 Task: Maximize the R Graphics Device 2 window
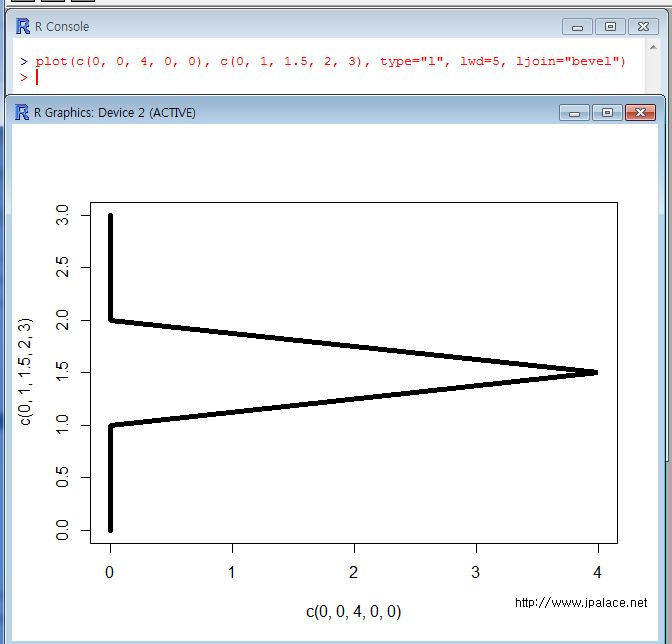tap(607, 113)
